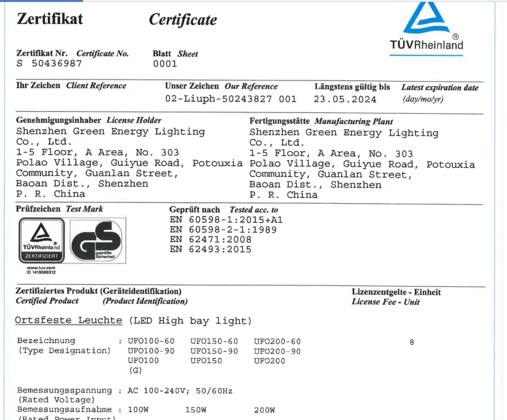507x420 pixels.
Task: Click the UFO150 model name
Action: coord(206,361)
